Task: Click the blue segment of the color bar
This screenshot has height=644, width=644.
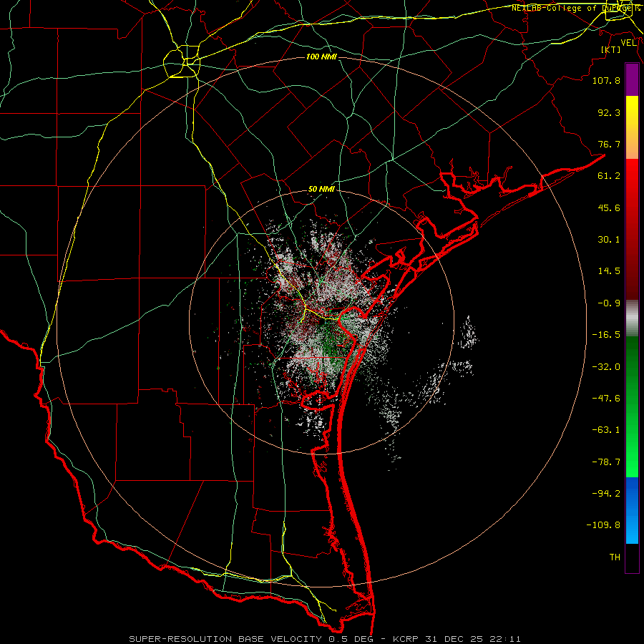Action: 632,510
